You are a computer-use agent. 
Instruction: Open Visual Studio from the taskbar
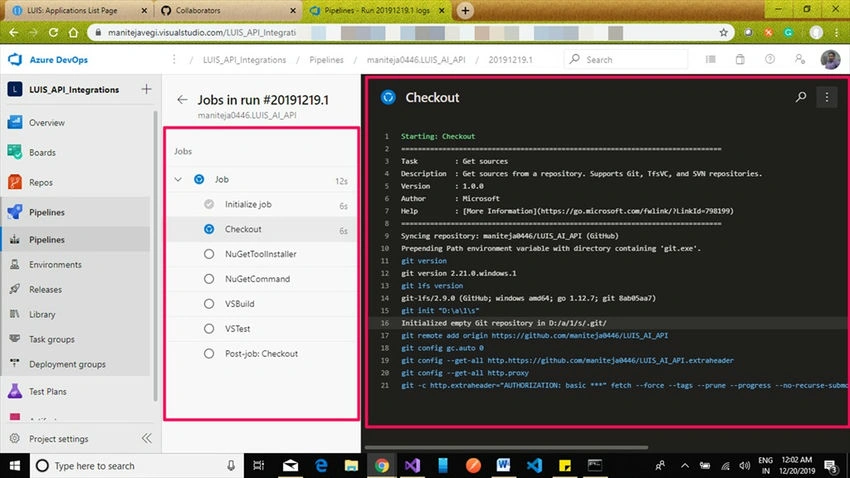(412, 466)
